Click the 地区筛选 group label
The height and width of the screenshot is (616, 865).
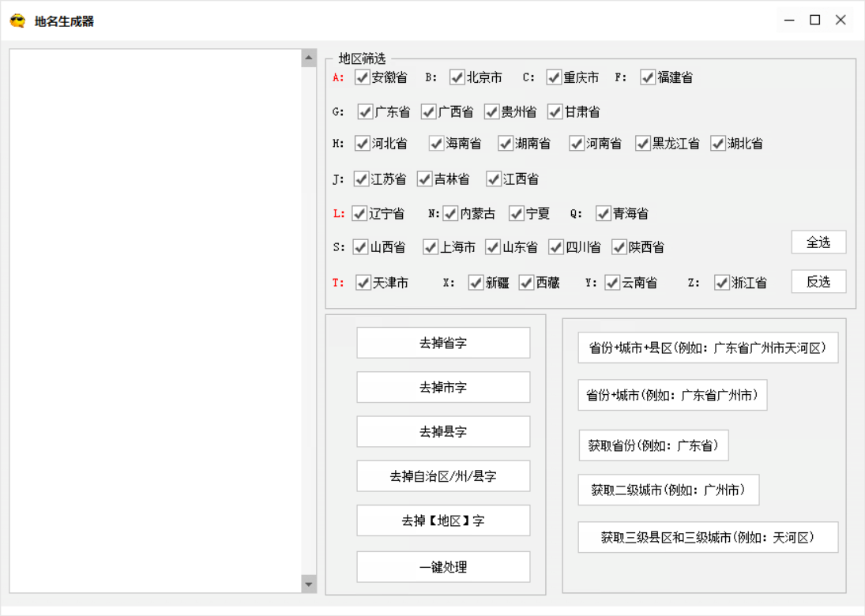(x=362, y=58)
